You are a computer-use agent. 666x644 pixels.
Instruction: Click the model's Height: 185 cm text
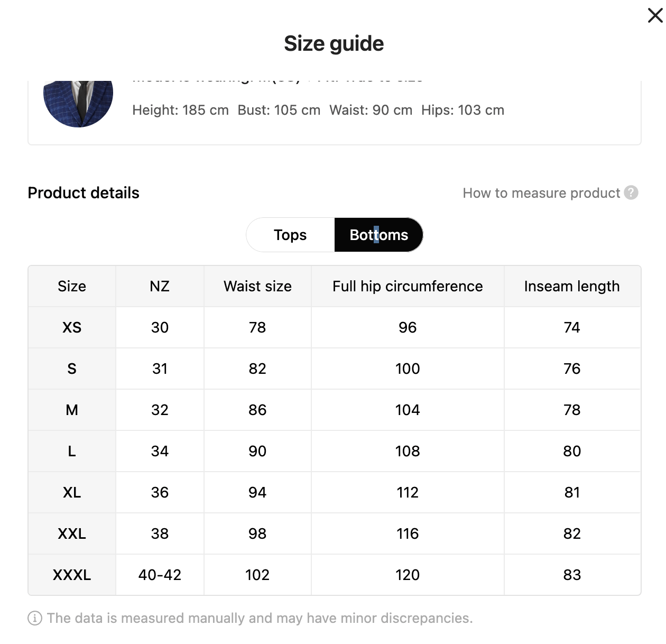point(180,110)
